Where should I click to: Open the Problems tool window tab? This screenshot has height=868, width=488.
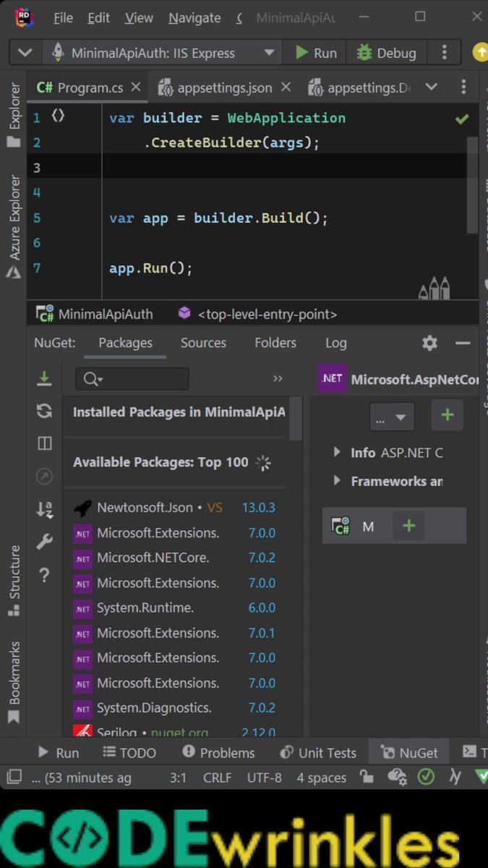218,752
